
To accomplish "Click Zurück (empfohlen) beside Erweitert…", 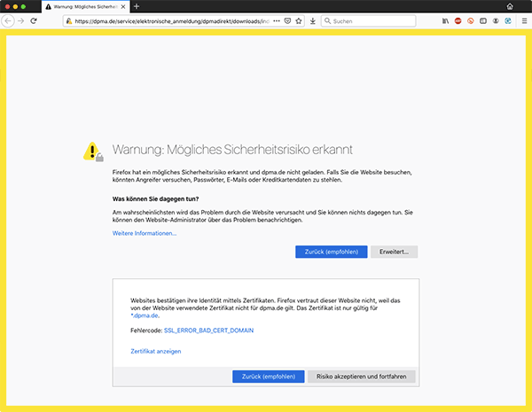I will click(331, 252).
